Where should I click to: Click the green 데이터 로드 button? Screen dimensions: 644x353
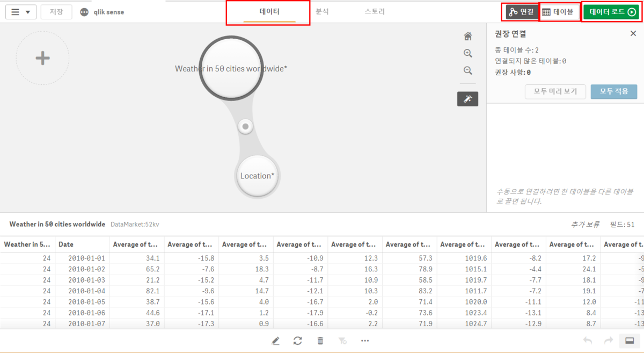[612, 12]
